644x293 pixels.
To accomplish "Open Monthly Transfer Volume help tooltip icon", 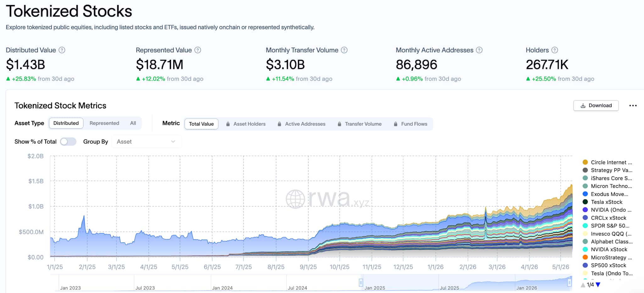I will pos(344,50).
